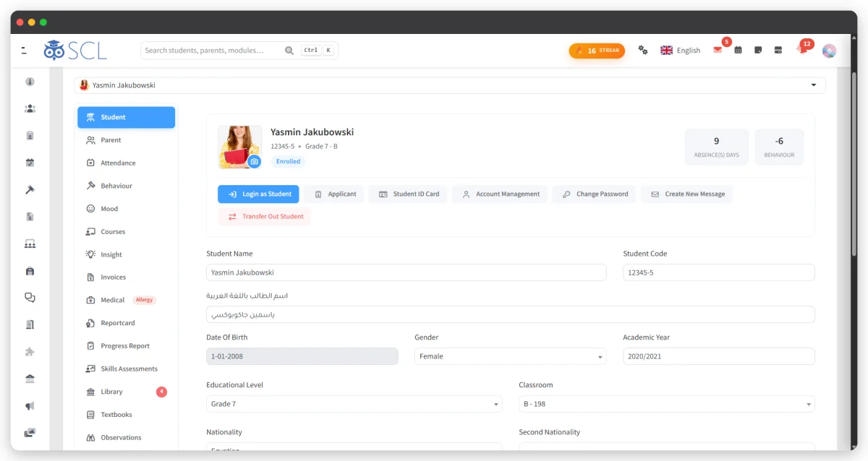
Task: Toggle the sidebar menu collapse icon
Action: click(24, 50)
